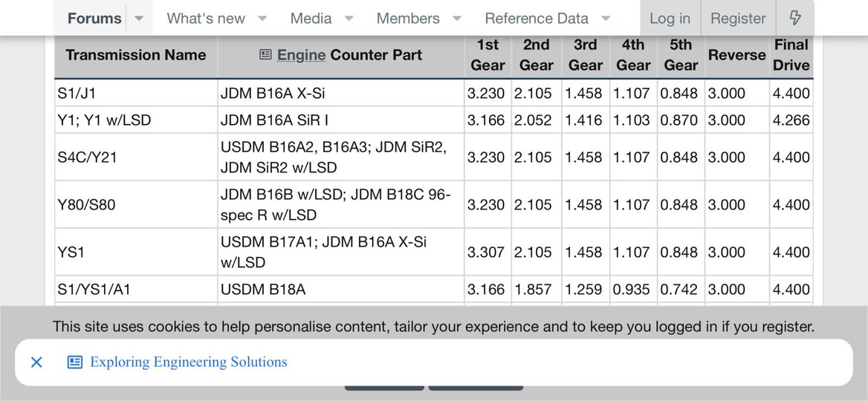Select the 3.307 first gear value
This screenshot has width=868, height=401.
(488, 252)
